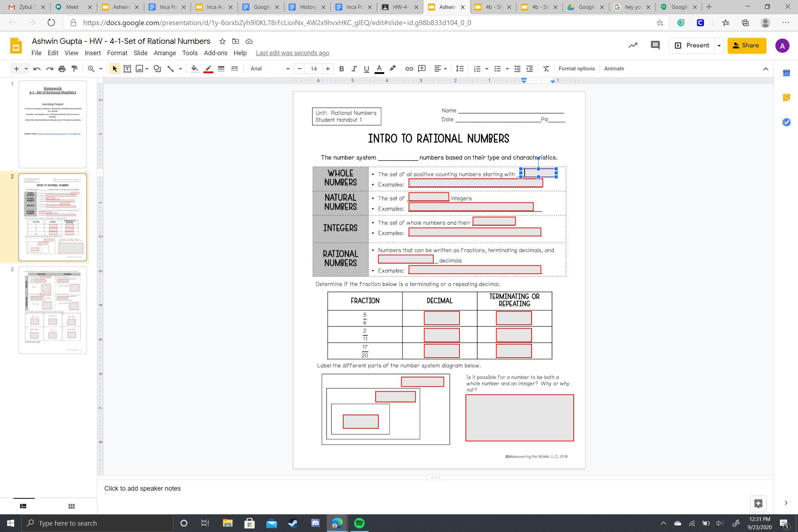Open the Line spacing tool
798x532 pixels.
(x=459, y=69)
